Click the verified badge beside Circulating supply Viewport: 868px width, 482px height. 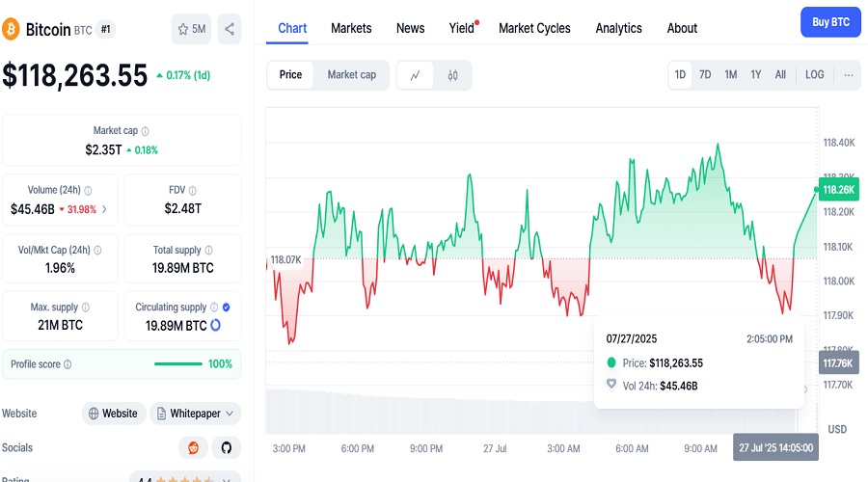226,308
